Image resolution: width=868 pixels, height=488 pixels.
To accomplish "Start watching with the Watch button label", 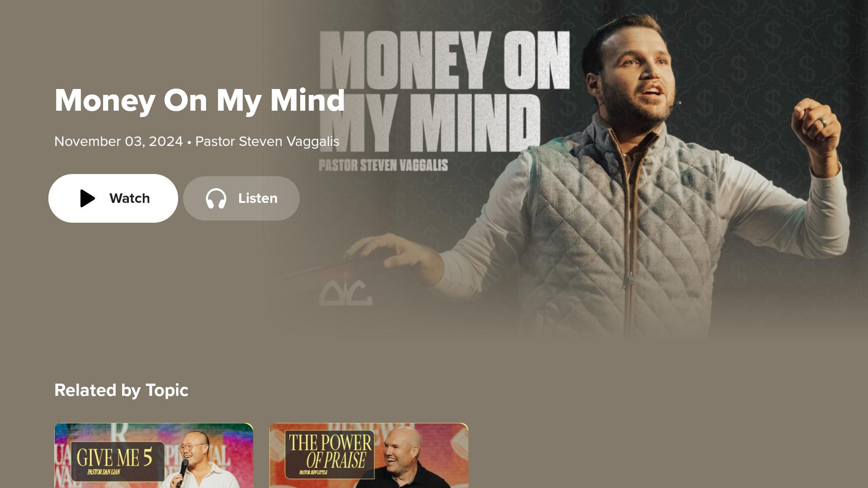I will (129, 198).
